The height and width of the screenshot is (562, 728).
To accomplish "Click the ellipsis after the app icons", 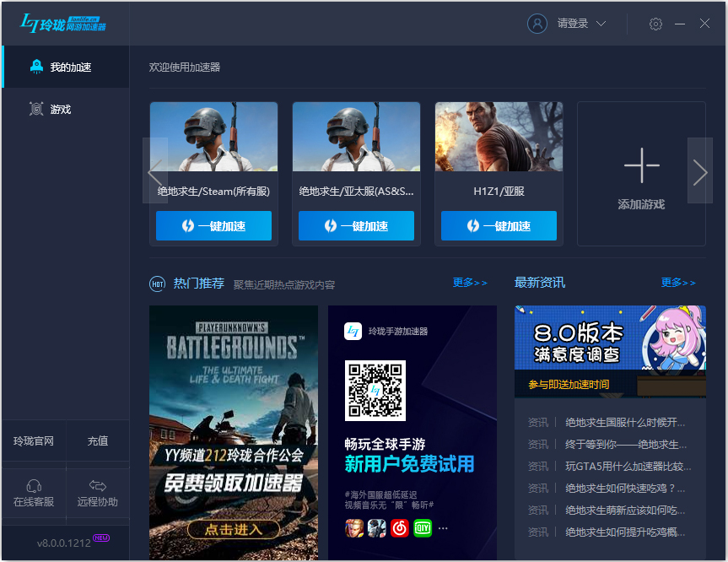I will (443, 528).
